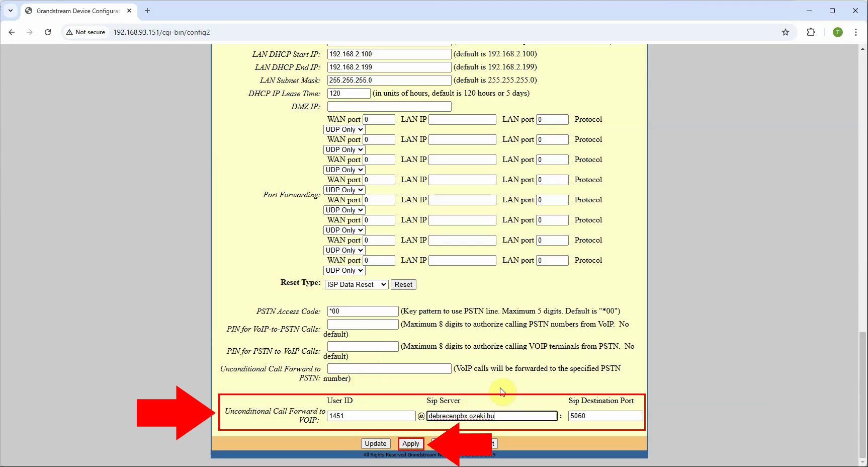This screenshot has width=868, height=467.
Task: Click the last row WAN port field
Action: pos(379,260)
